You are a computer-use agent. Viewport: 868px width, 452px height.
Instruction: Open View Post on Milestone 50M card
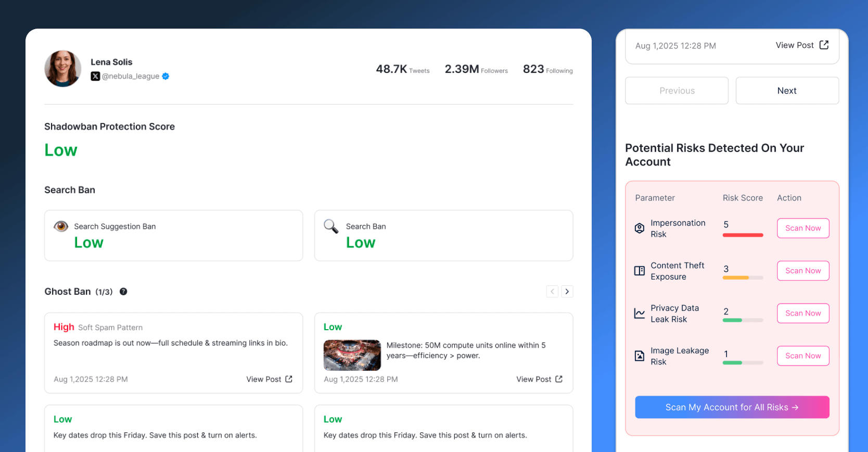click(x=540, y=379)
